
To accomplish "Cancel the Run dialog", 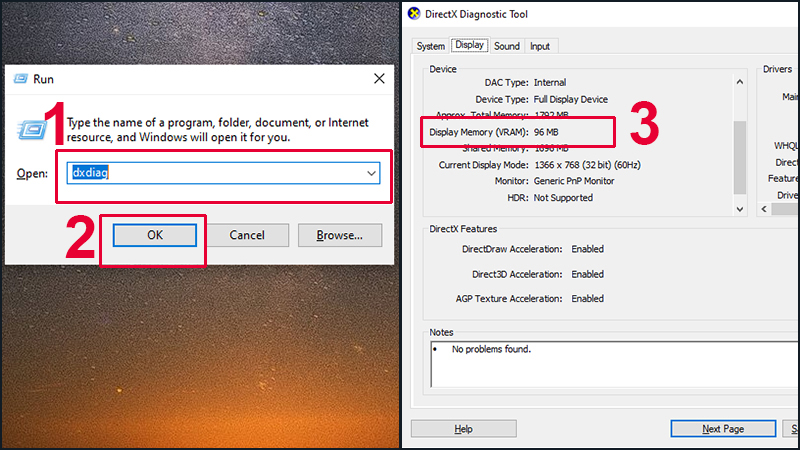I will (x=247, y=235).
